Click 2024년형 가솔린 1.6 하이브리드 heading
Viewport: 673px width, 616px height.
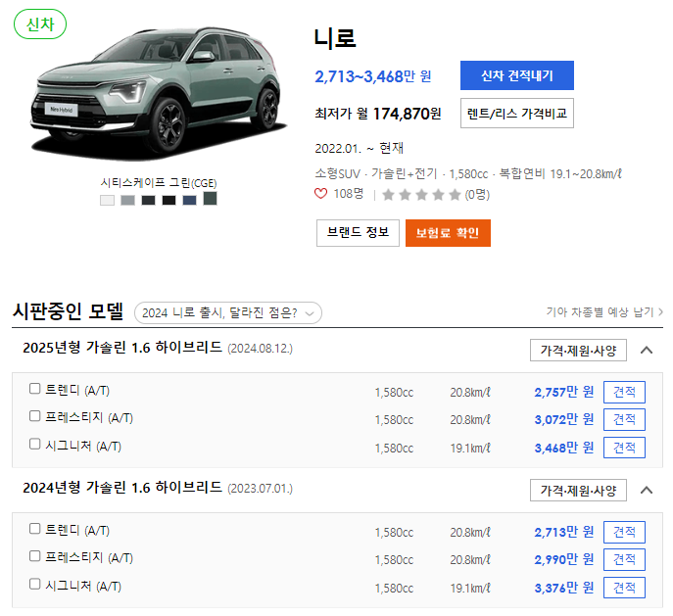[122, 488]
